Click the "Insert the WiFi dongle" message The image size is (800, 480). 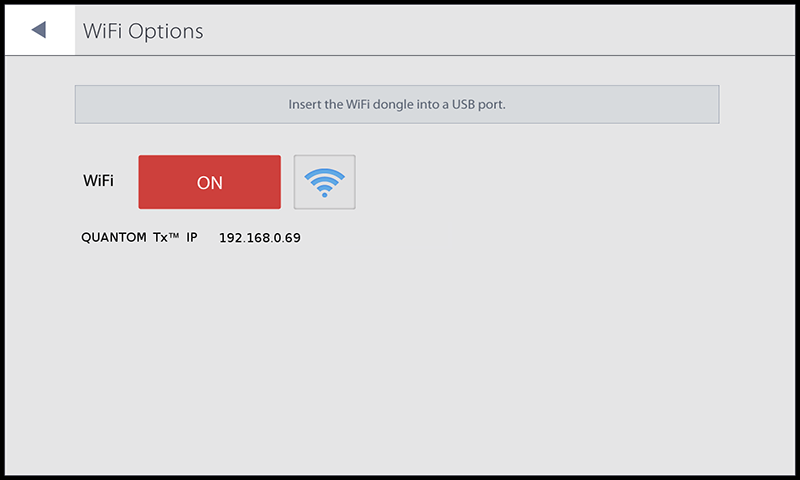point(397,105)
